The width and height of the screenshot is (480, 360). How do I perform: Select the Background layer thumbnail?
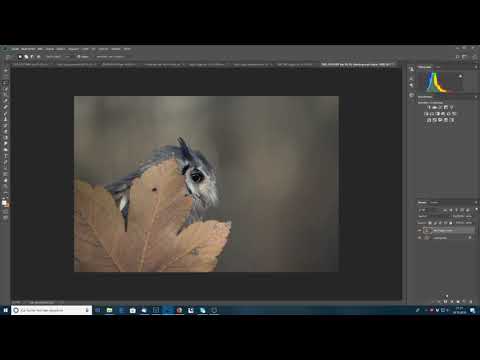click(x=427, y=238)
